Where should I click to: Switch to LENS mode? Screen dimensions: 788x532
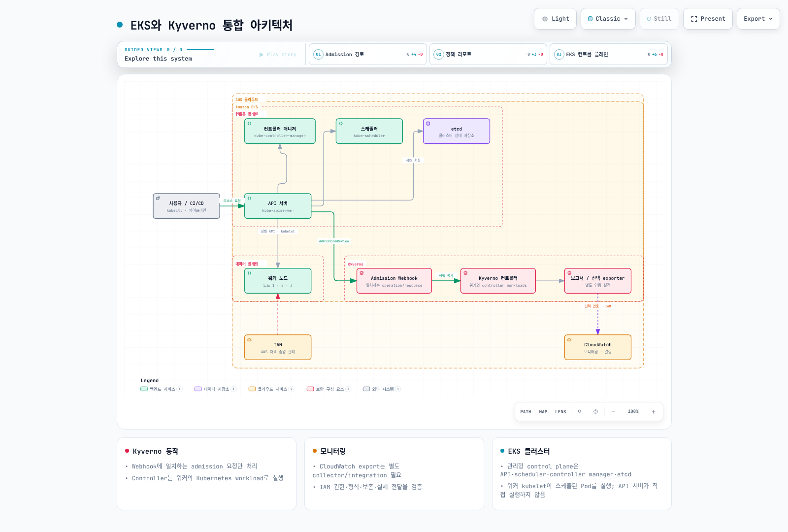click(x=560, y=412)
